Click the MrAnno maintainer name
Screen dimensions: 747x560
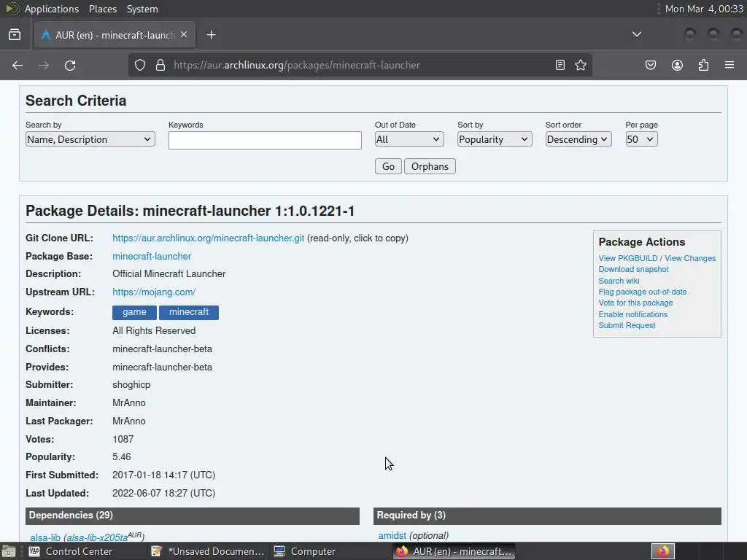(x=129, y=402)
